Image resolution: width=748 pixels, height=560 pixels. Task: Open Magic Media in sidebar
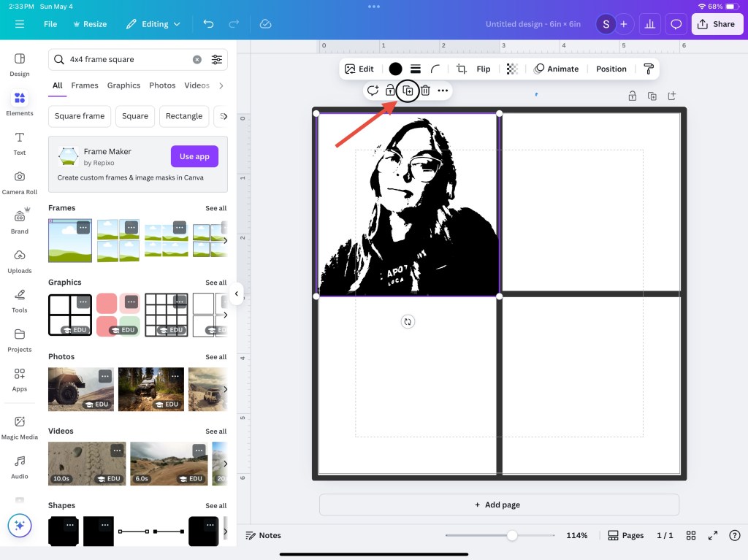pos(20,428)
